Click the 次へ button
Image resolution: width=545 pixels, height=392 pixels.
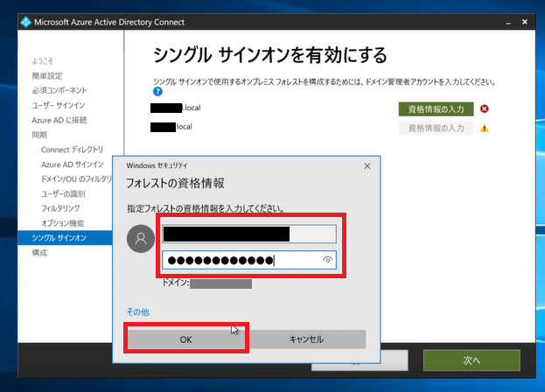pos(472,360)
